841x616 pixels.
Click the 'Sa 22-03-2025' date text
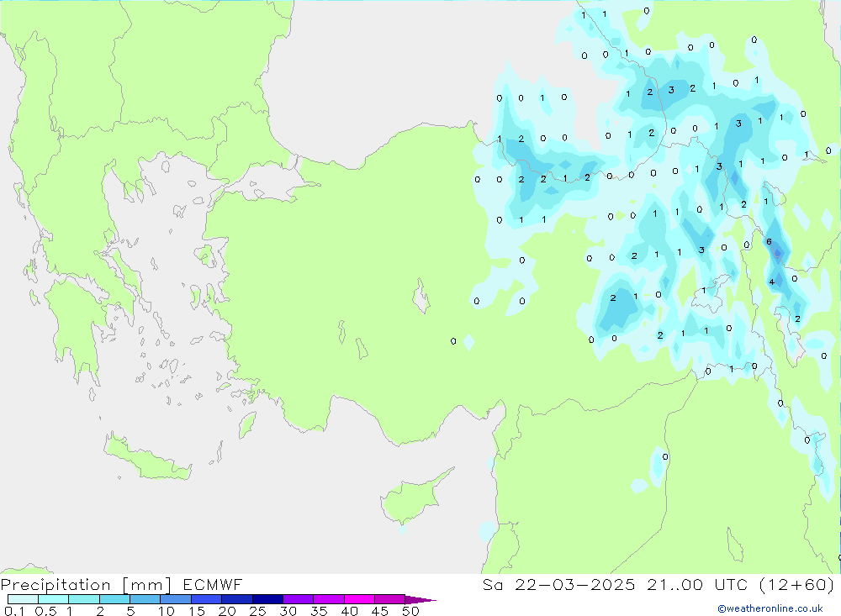point(558,584)
